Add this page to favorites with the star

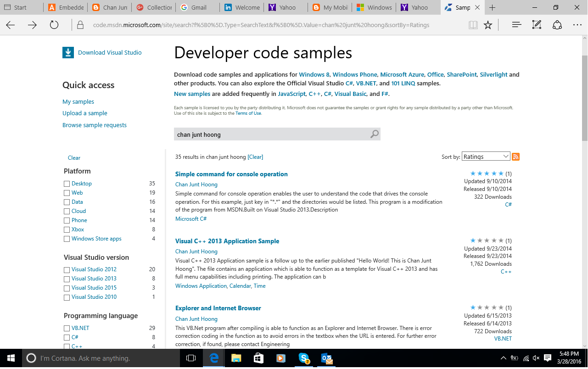click(488, 25)
